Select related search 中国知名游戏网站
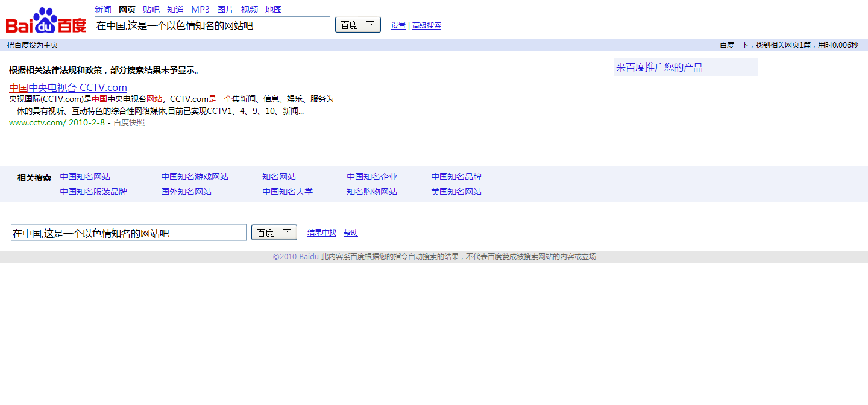Image resolution: width=868 pixels, height=405 pixels. pos(195,177)
